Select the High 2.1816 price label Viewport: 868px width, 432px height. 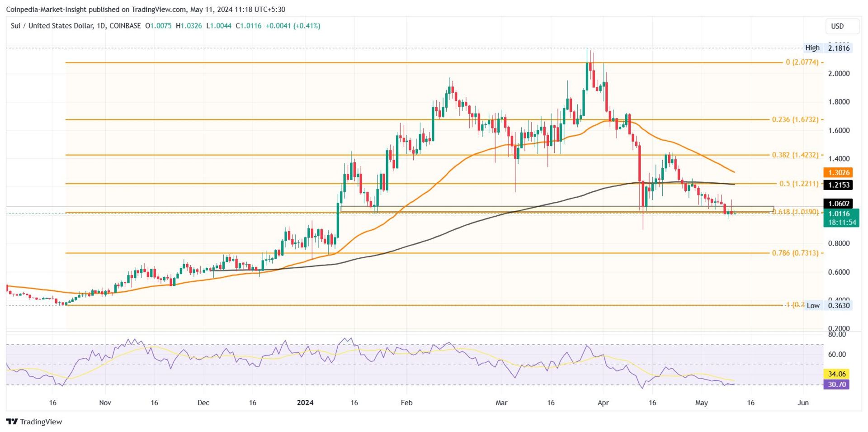pos(828,48)
